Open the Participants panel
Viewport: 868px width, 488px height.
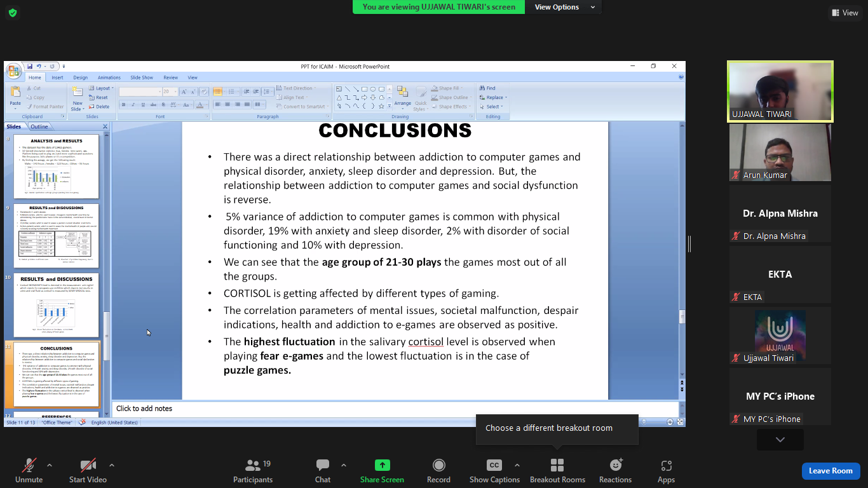point(253,465)
